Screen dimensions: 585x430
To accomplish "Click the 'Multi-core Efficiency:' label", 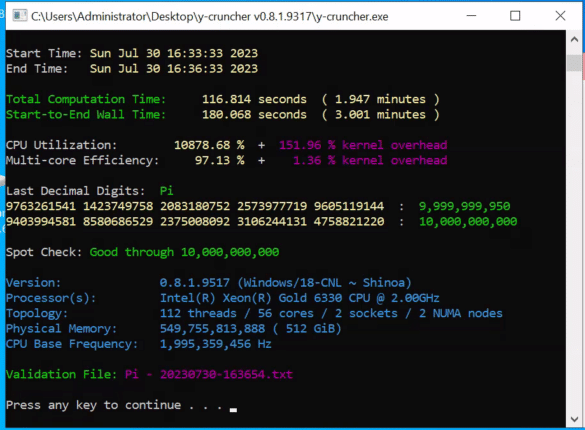I will coord(82,160).
